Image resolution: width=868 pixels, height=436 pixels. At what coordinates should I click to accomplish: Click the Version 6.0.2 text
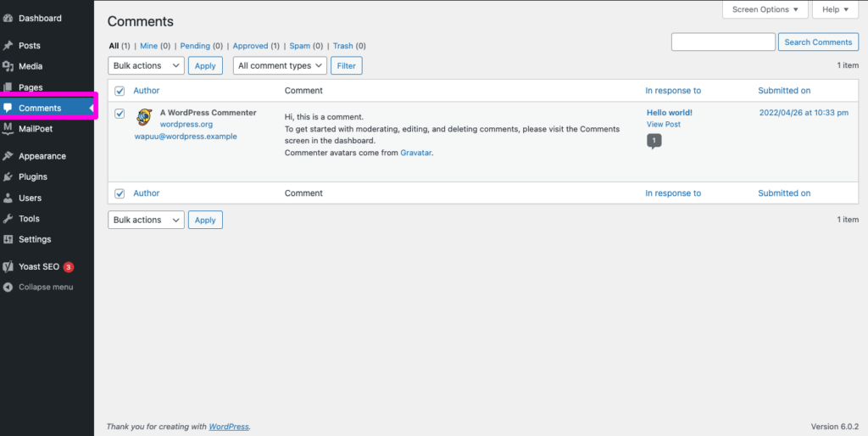(x=835, y=427)
